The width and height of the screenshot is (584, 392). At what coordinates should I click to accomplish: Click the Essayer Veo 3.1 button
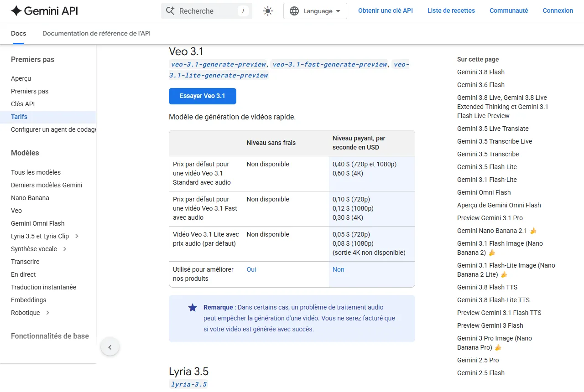point(203,96)
